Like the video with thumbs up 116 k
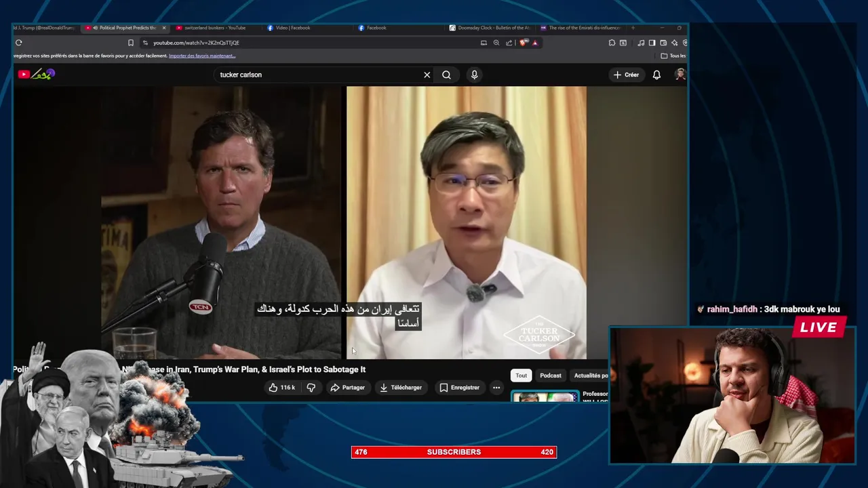This screenshot has height=488, width=868. click(281, 388)
